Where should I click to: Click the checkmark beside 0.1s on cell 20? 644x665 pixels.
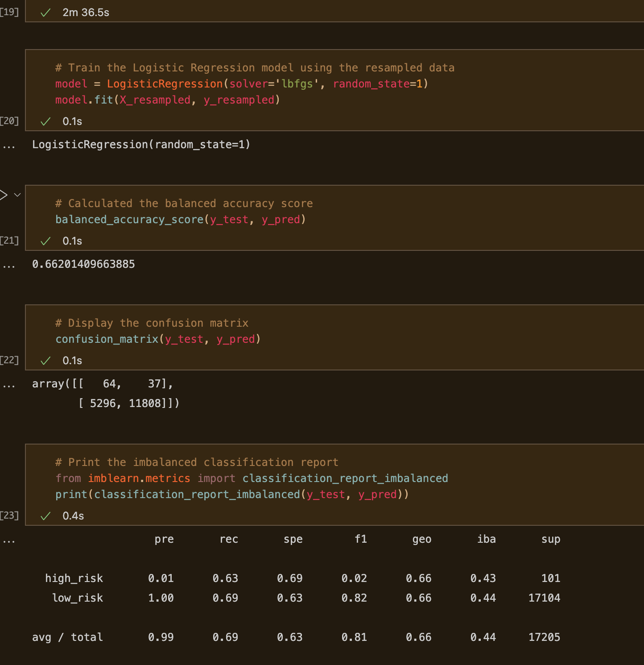tap(46, 121)
